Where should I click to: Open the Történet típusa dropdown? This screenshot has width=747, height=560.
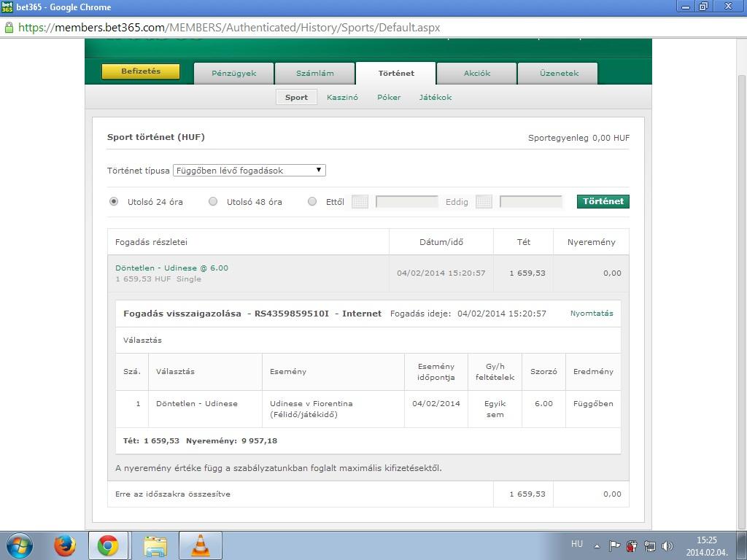tap(249, 171)
